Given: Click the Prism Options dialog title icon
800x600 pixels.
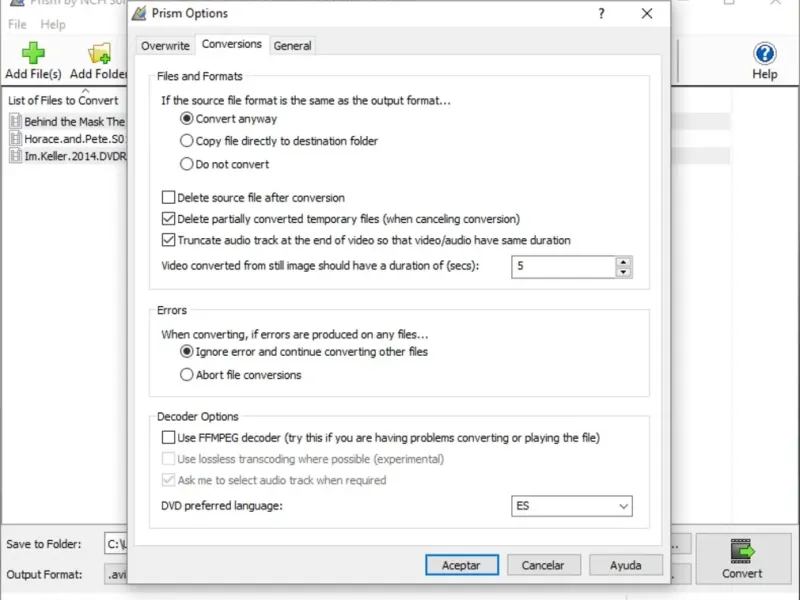Looking at the screenshot, I should pyautogui.click(x=139, y=13).
